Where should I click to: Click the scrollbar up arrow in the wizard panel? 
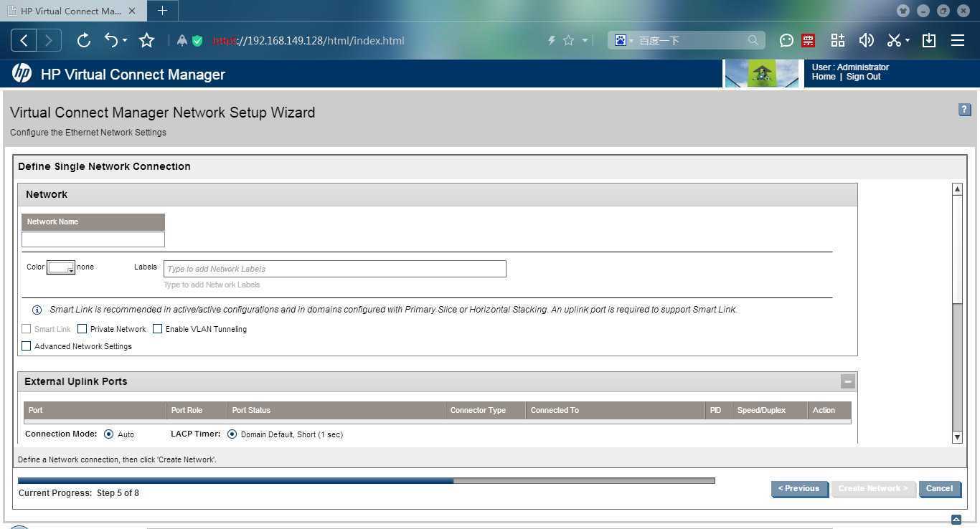pyautogui.click(x=957, y=189)
